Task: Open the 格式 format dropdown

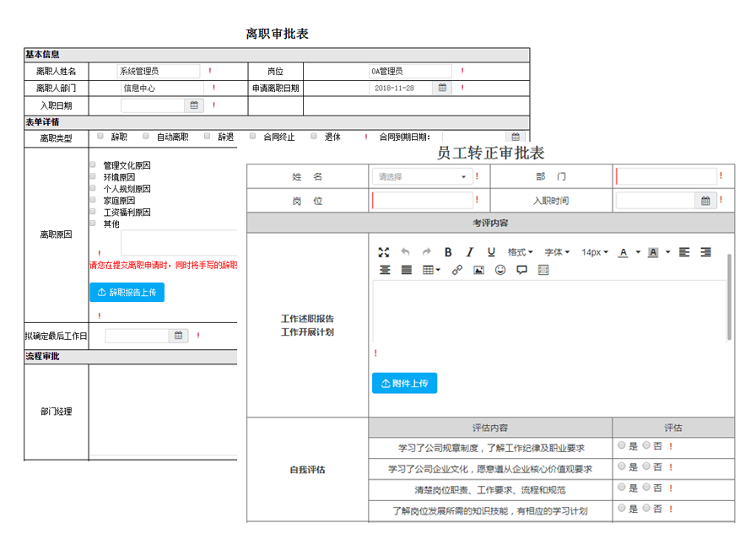Action: (521, 252)
